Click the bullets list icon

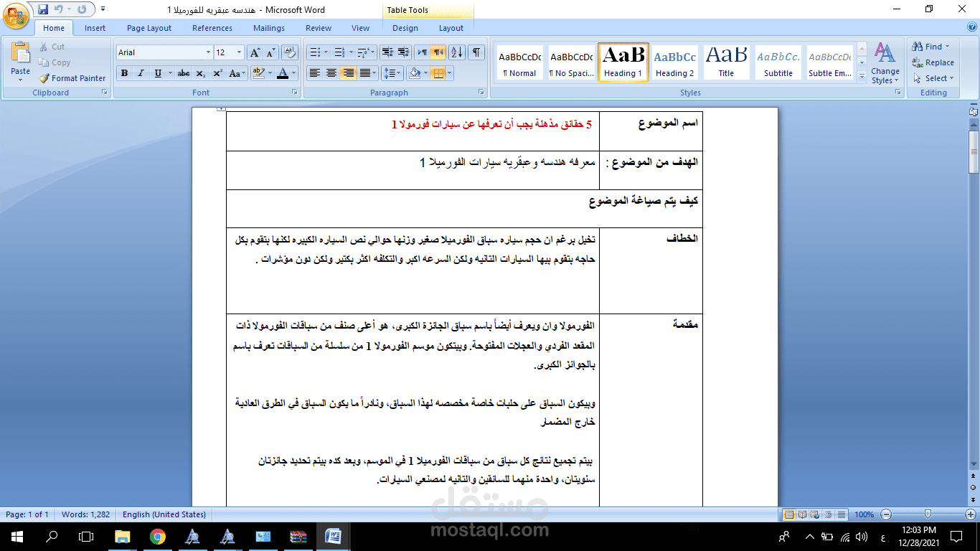(x=314, y=52)
